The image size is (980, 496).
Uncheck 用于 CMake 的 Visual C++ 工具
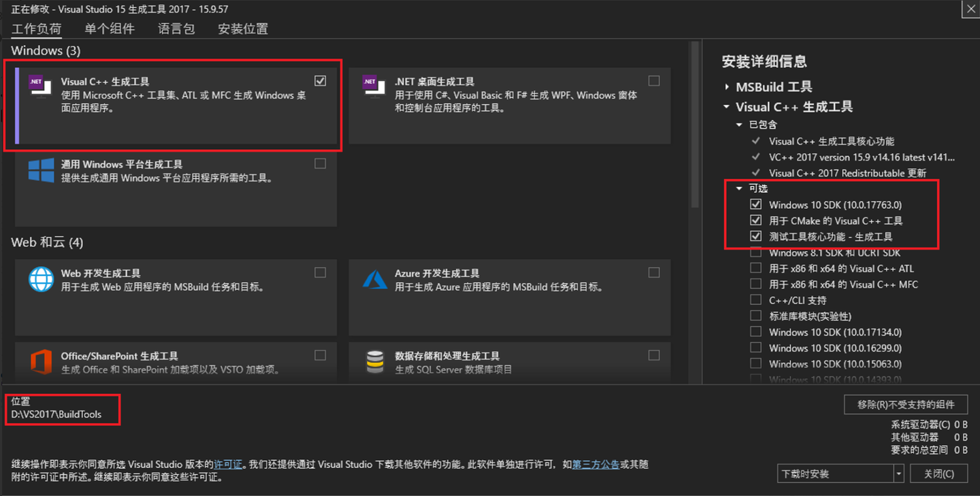click(755, 220)
